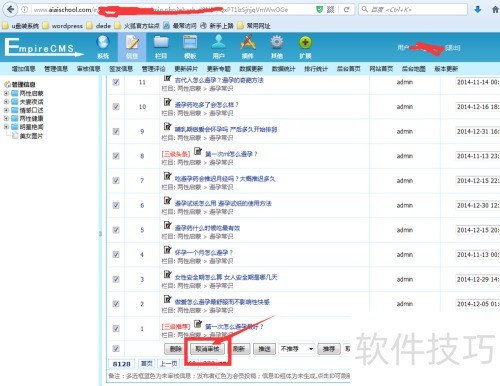Click the edit icon for article row 10

coord(167,102)
